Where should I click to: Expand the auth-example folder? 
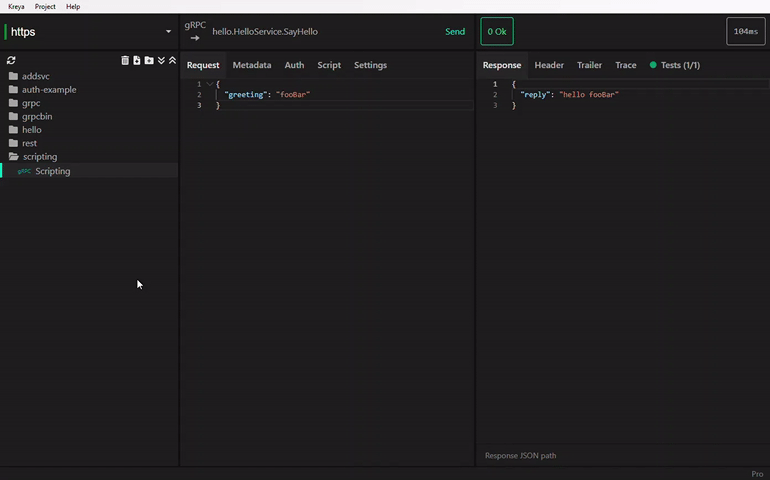coord(48,90)
